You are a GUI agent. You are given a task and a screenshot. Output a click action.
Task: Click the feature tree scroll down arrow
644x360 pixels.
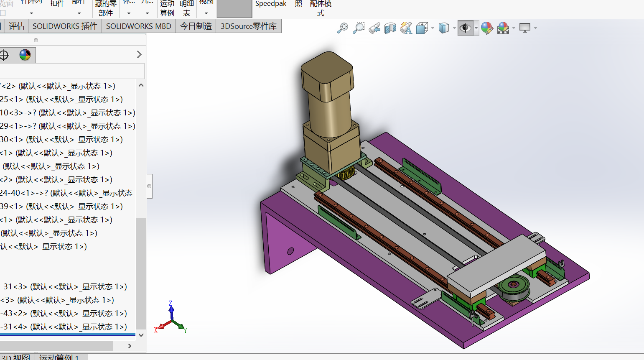[141, 335]
